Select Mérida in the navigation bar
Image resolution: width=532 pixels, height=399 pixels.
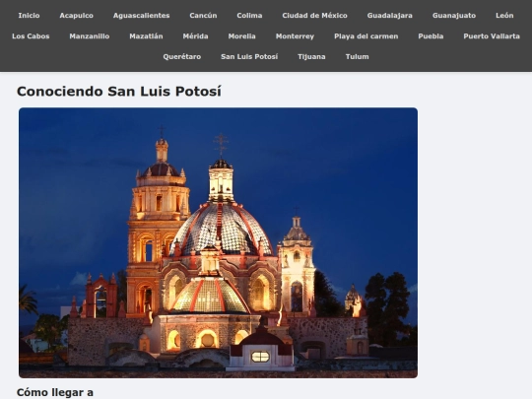195,36
